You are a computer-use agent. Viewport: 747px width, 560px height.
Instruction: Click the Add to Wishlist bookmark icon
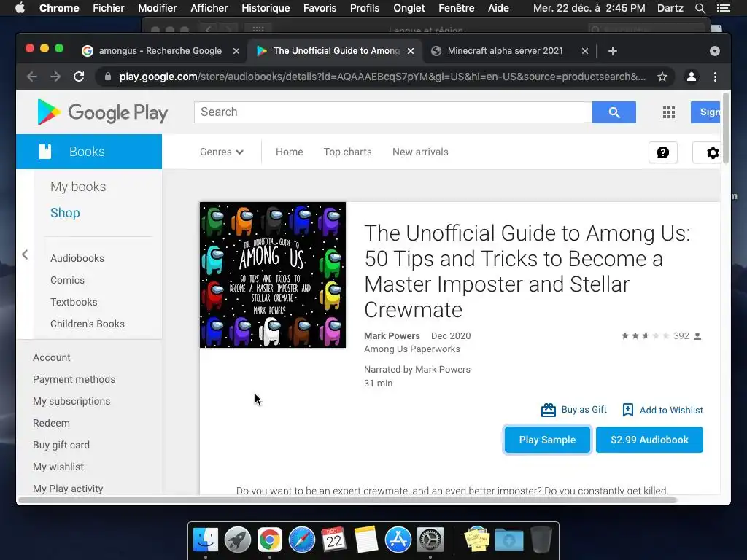[x=628, y=410]
